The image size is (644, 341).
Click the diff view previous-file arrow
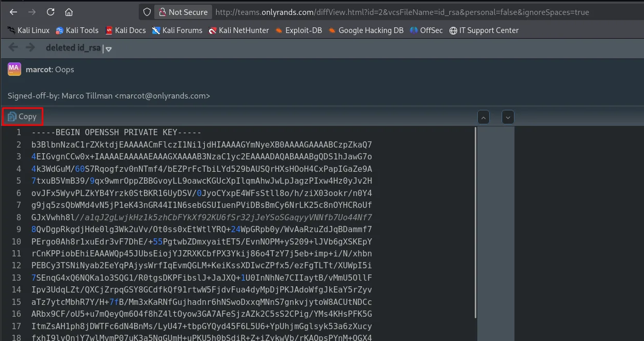(x=13, y=48)
